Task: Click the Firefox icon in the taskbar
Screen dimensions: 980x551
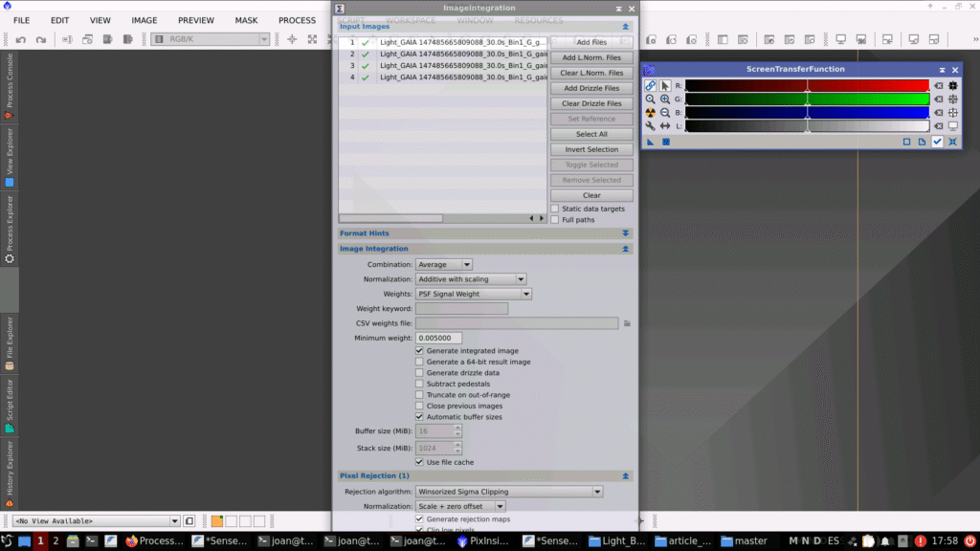Action: click(132, 540)
